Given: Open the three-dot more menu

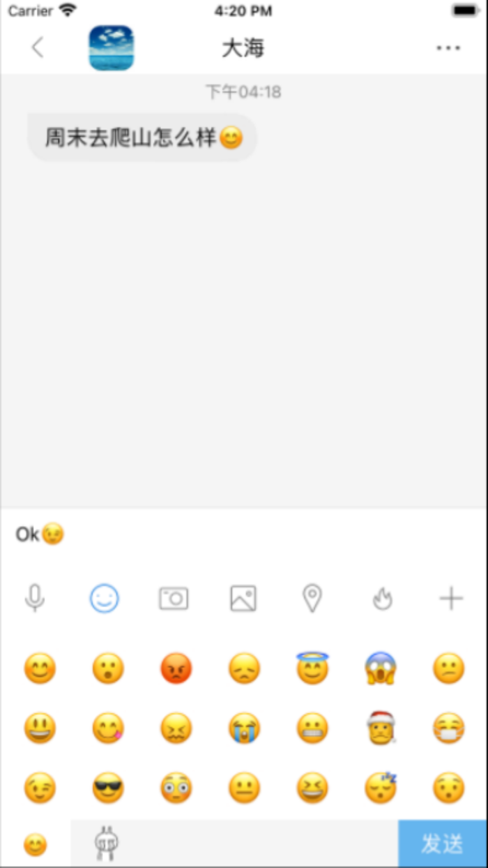Looking at the screenshot, I should click(448, 47).
